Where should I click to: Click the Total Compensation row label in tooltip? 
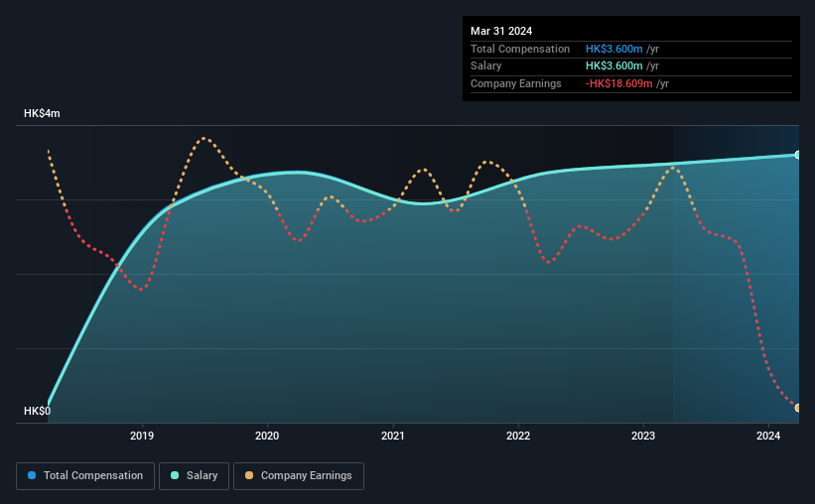(520, 49)
